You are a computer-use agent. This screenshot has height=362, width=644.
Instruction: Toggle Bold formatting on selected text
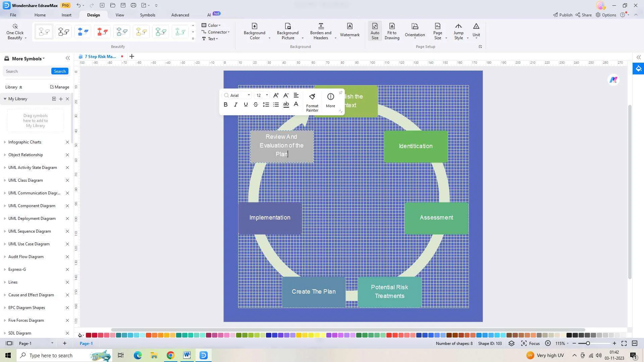tap(226, 104)
